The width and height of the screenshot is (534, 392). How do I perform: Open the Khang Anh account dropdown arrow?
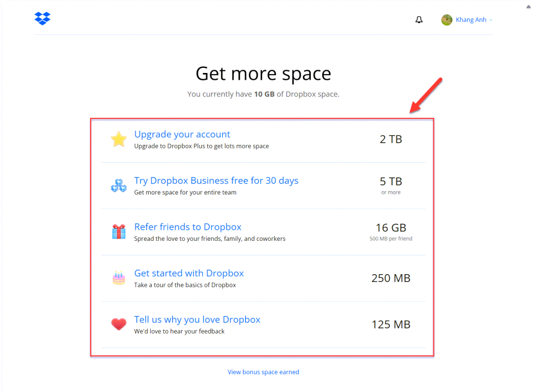pos(491,20)
